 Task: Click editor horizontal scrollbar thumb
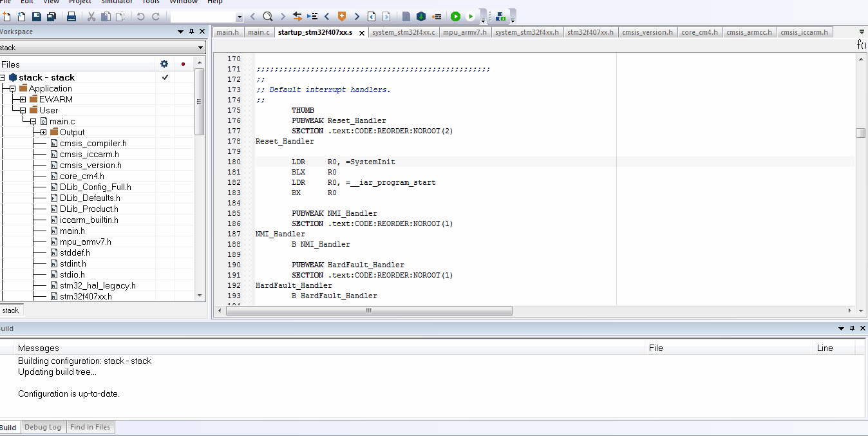(369, 310)
